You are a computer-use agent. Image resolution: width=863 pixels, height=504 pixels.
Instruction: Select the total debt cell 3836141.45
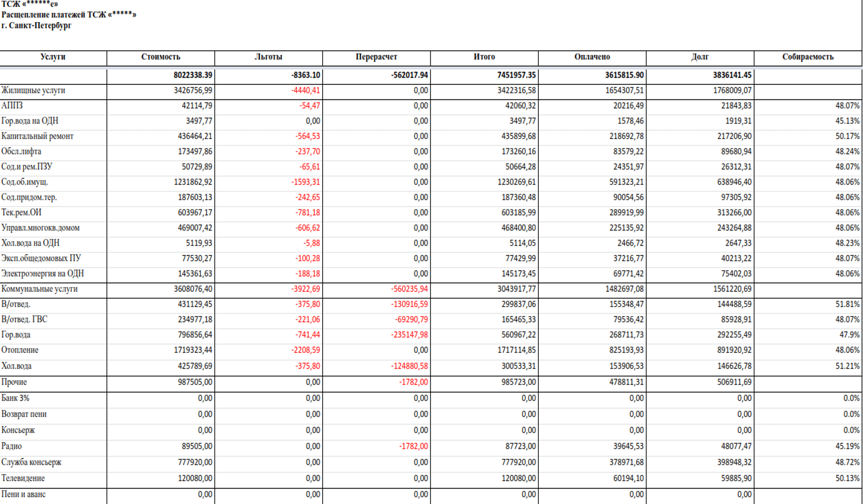point(732,75)
